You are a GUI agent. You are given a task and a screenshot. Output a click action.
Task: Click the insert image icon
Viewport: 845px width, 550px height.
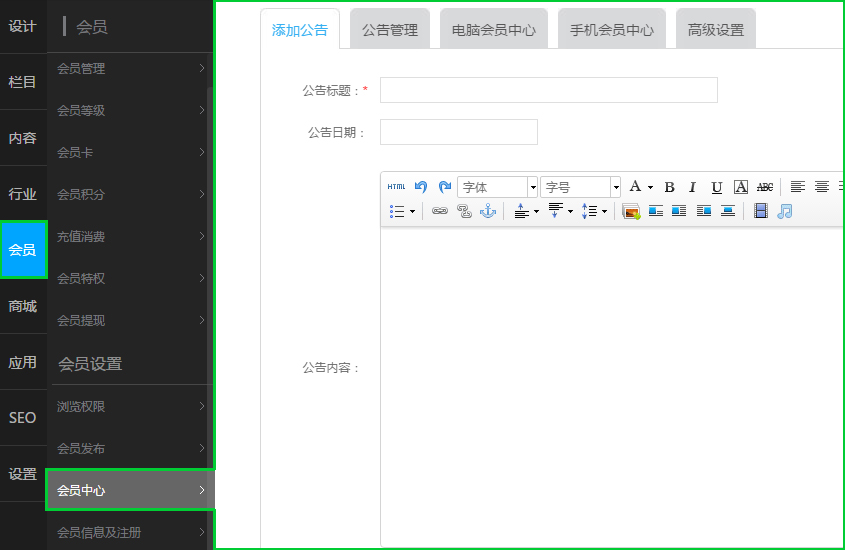(x=631, y=211)
